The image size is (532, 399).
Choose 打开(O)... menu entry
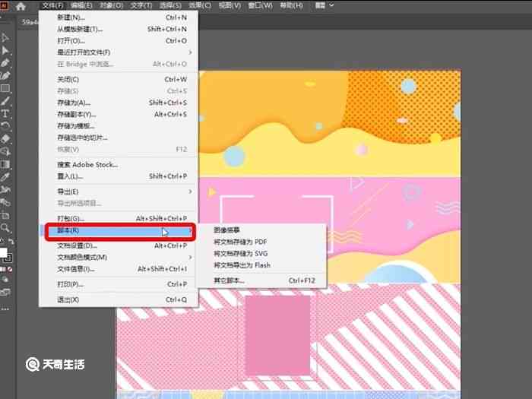coord(119,41)
